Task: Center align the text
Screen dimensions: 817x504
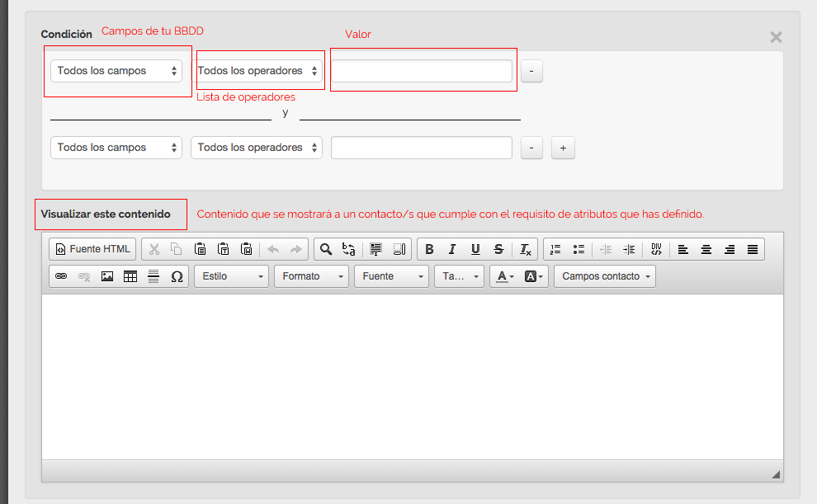Action: click(706, 249)
